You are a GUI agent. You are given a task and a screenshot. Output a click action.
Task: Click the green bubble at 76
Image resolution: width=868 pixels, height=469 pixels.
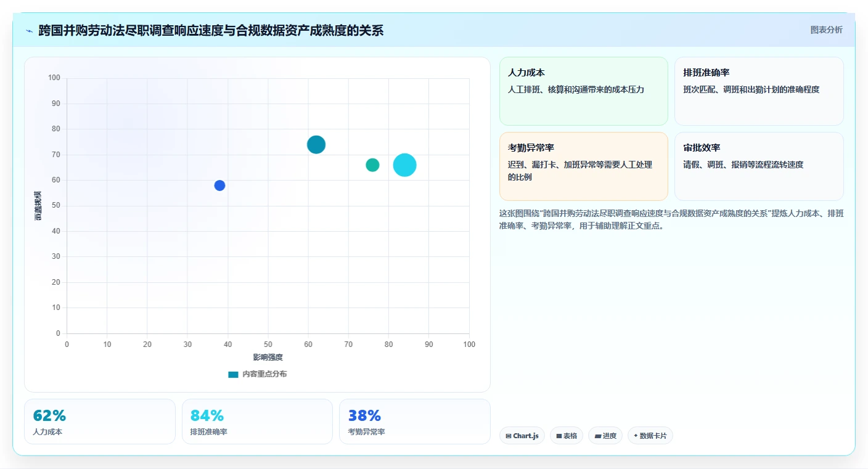coord(372,165)
